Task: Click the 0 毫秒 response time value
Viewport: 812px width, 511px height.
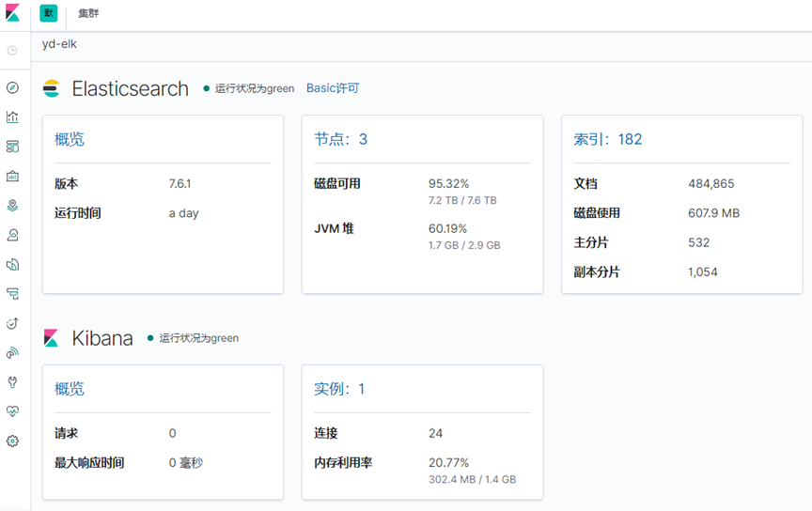Action: (x=186, y=463)
